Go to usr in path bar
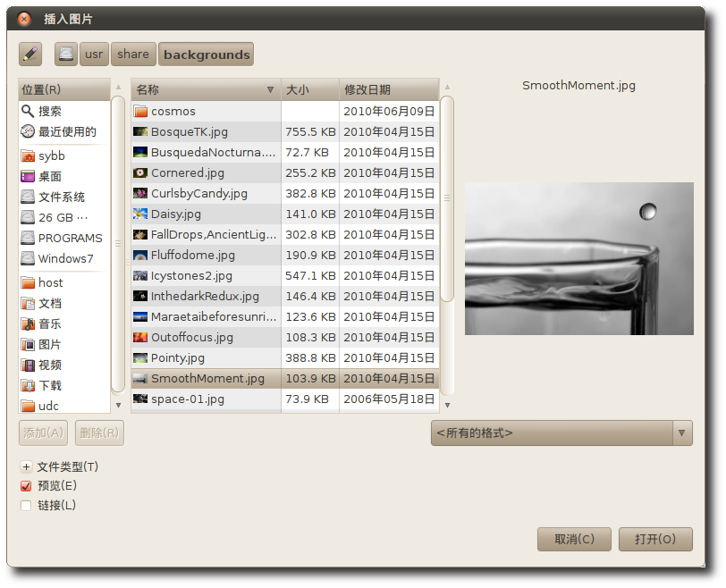Image resolution: width=726 pixels, height=588 pixels. coord(94,55)
